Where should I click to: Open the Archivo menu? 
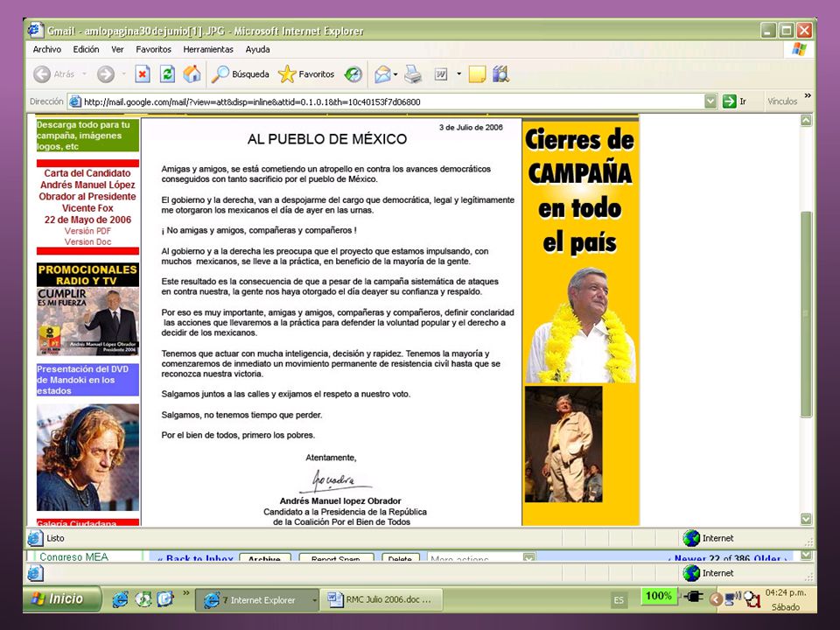click(x=47, y=49)
